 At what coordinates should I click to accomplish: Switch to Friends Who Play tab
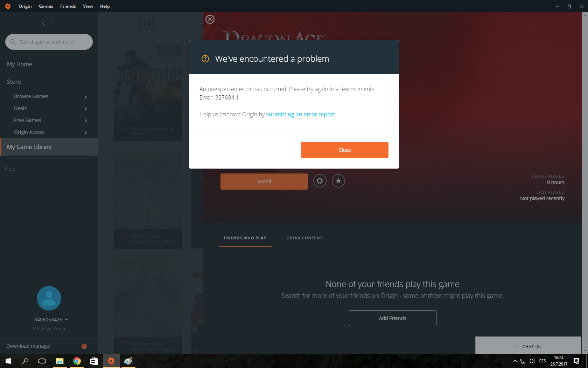245,238
